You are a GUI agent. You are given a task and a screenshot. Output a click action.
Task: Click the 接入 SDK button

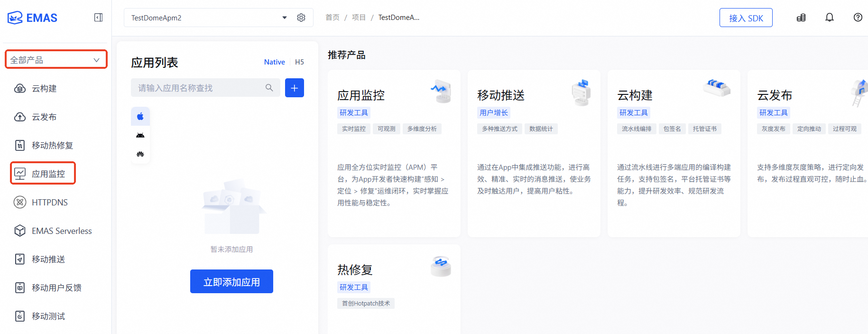point(746,18)
